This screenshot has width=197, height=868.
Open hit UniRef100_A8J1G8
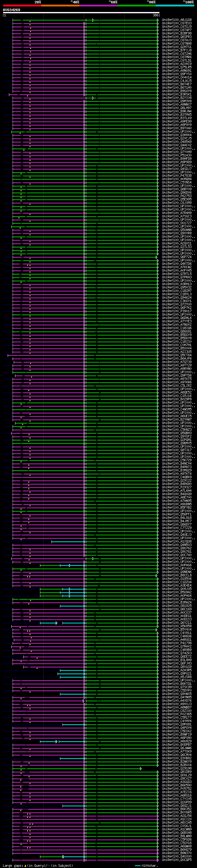point(177,20)
